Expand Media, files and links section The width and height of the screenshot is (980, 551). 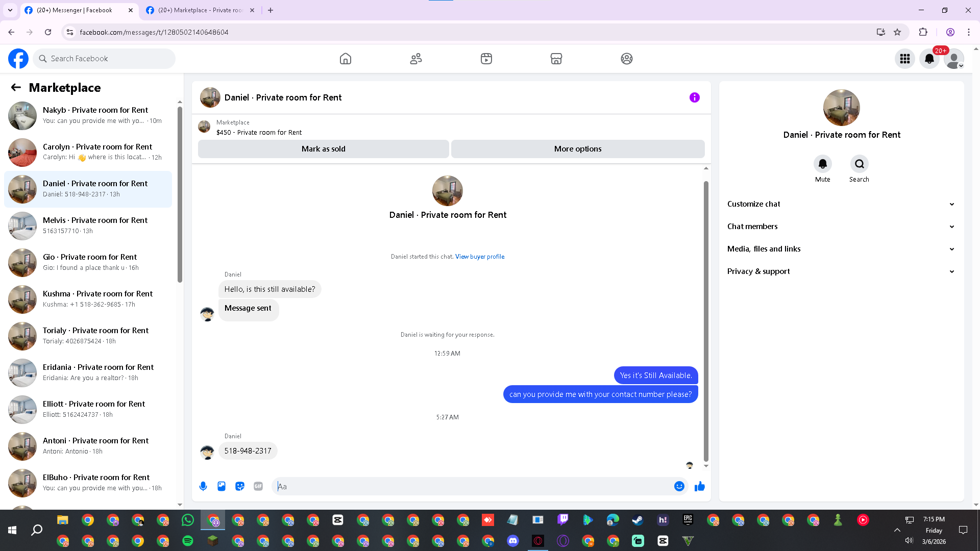click(841, 249)
